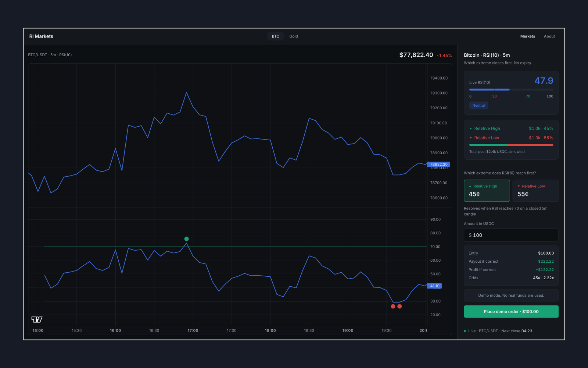Image resolution: width=588 pixels, height=368 pixels.
Task: Click the RI Markets brand logo
Action: (41, 36)
